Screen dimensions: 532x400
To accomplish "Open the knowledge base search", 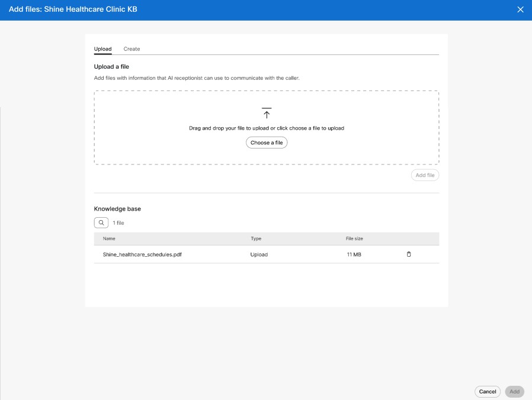I will click(x=101, y=222).
